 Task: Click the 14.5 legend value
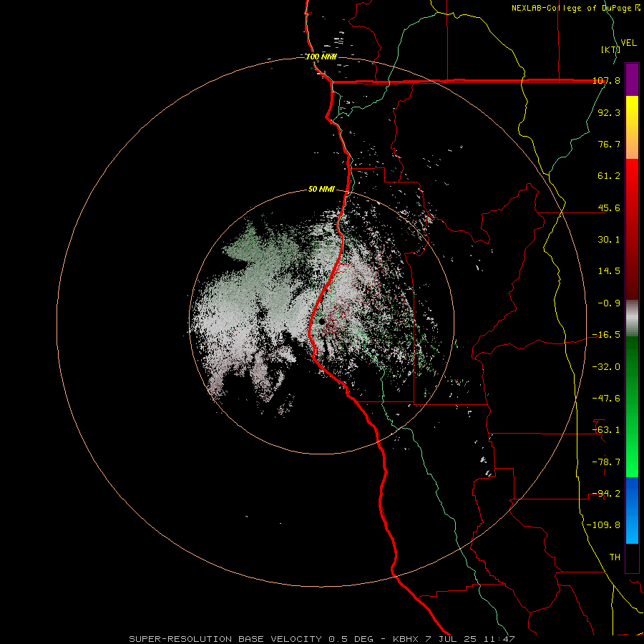609,271
